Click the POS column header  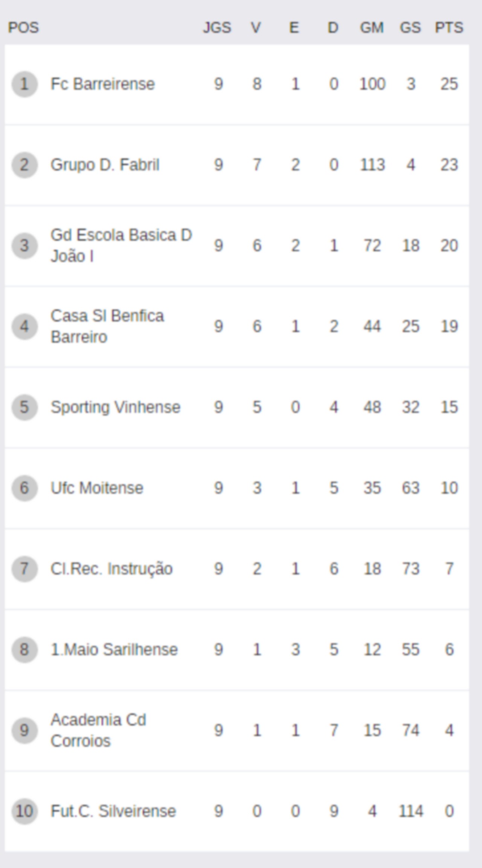point(23,27)
